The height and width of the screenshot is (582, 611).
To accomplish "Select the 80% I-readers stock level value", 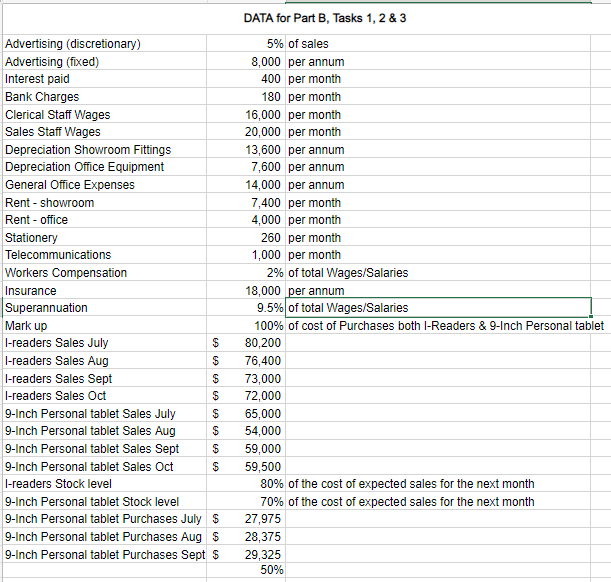I will click(246, 484).
